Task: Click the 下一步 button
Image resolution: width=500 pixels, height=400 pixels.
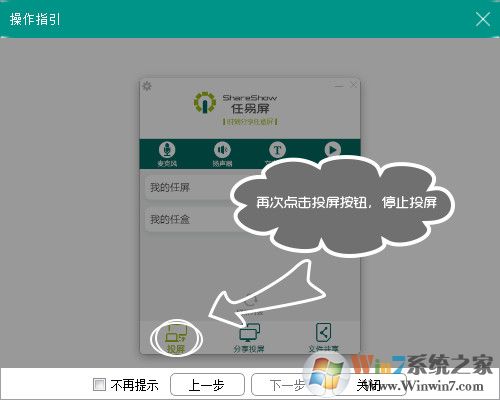Action: coord(287,385)
